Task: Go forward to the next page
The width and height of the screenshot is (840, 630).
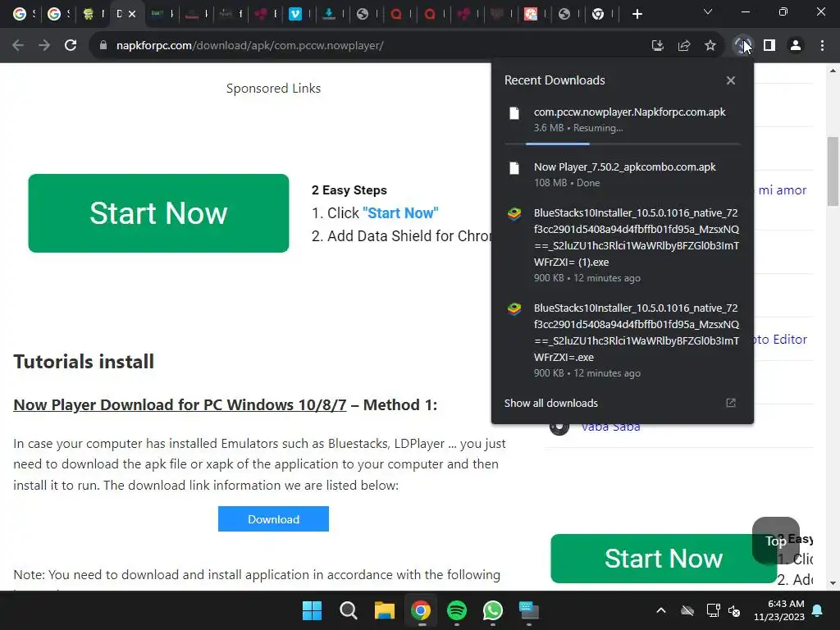Action: pyautogui.click(x=44, y=46)
